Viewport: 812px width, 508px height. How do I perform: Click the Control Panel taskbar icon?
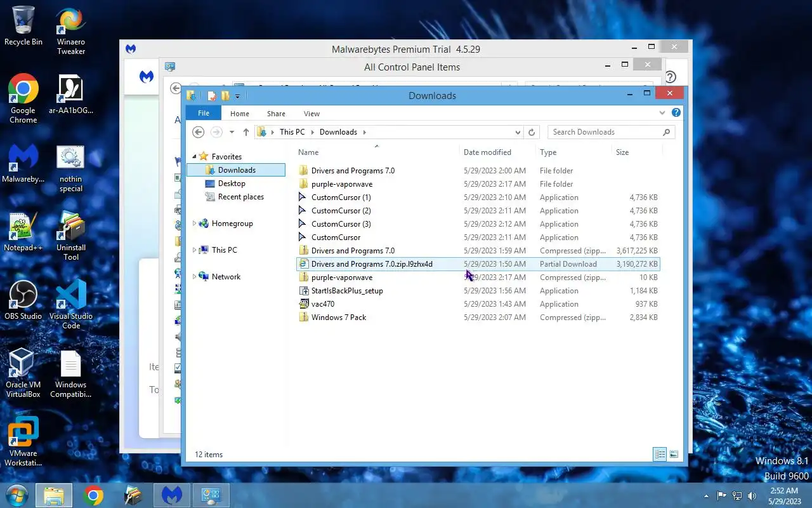(211, 495)
